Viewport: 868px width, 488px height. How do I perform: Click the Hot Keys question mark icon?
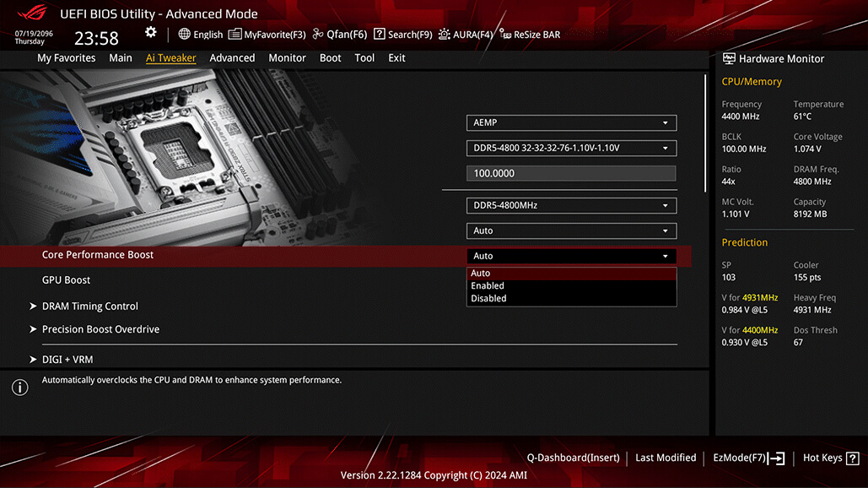[x=853, y=458]
